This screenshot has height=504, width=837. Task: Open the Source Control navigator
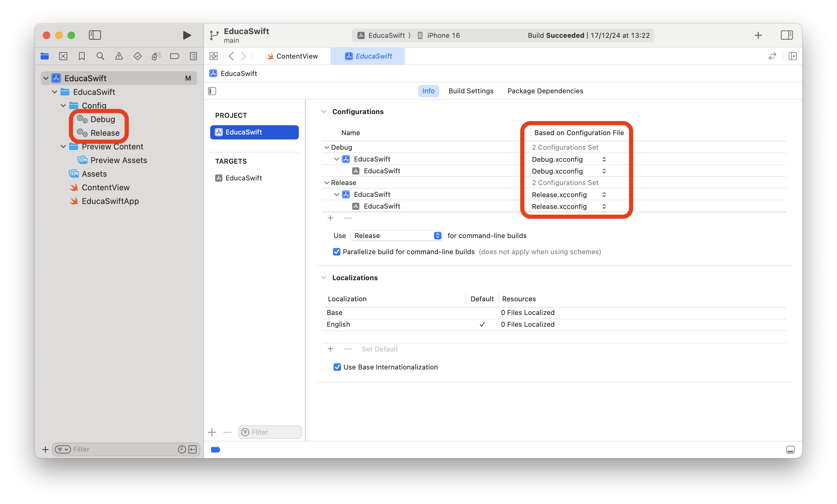(x=63, y=56)
